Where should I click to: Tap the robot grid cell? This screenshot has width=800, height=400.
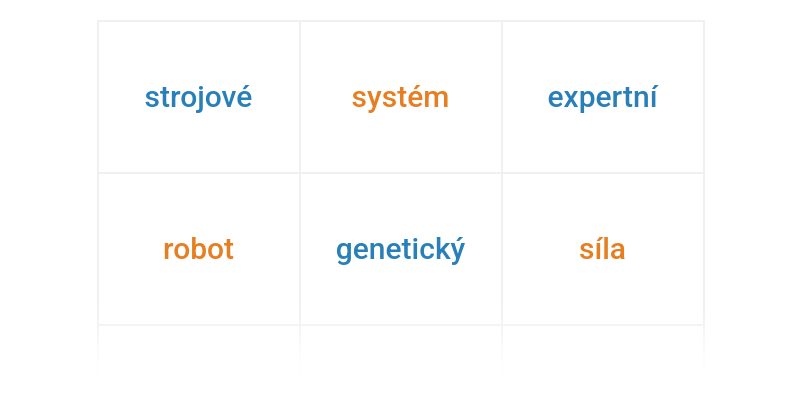click(198, 249)
